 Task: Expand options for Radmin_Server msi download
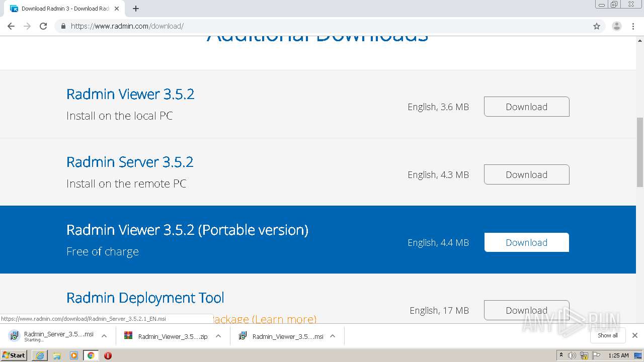pos(104,336)
